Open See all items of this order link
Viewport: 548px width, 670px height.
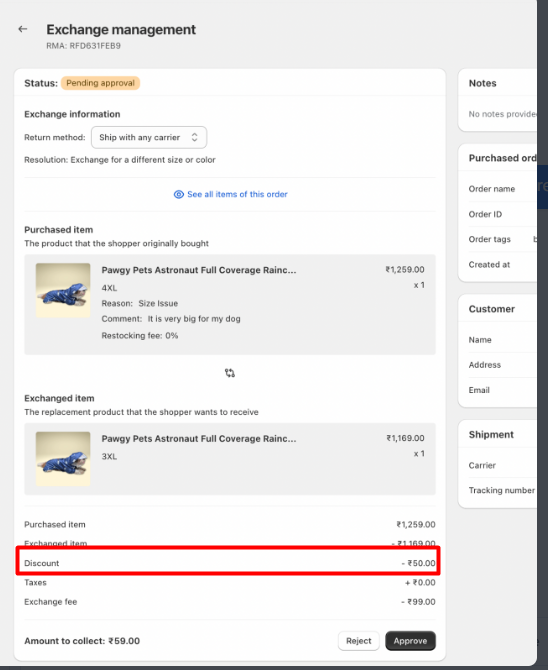click(237, 194)
